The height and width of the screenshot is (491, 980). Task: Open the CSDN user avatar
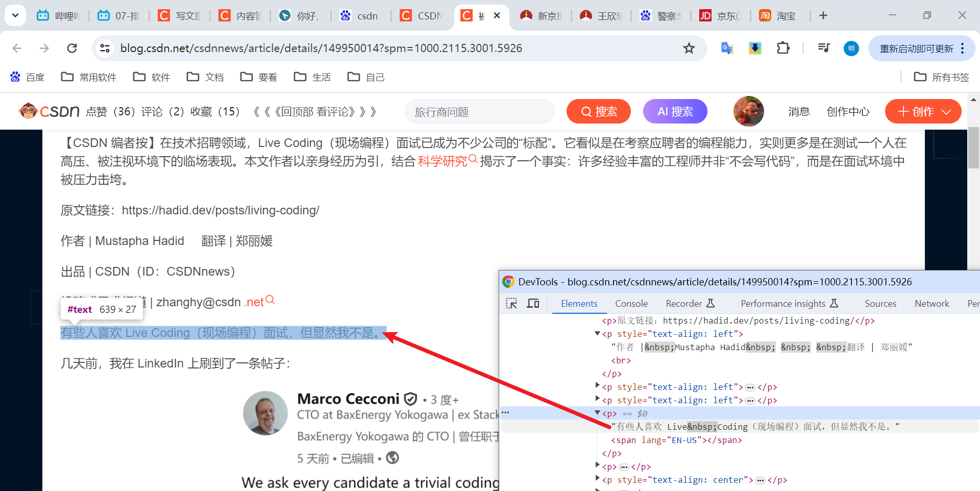pyautogui.click(x=749, y=111)
